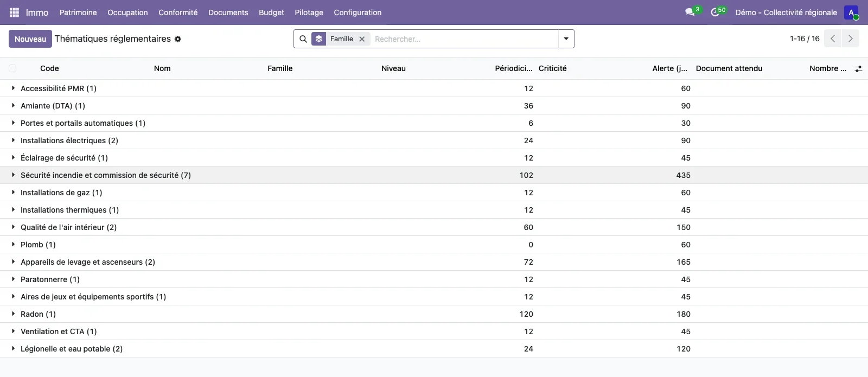The height and width of the screenshot is (377, 868).
Task: Go to the next page of records
Action: coord(850,39)
